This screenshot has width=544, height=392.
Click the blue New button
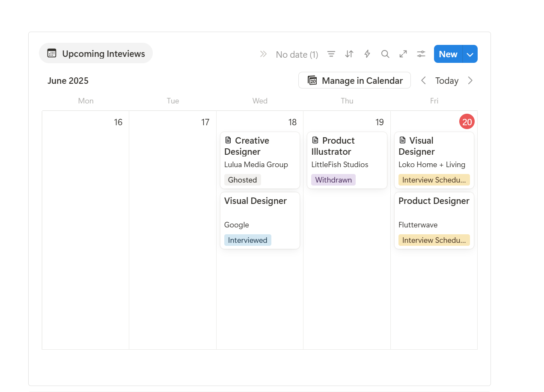(x=448, y=54)
